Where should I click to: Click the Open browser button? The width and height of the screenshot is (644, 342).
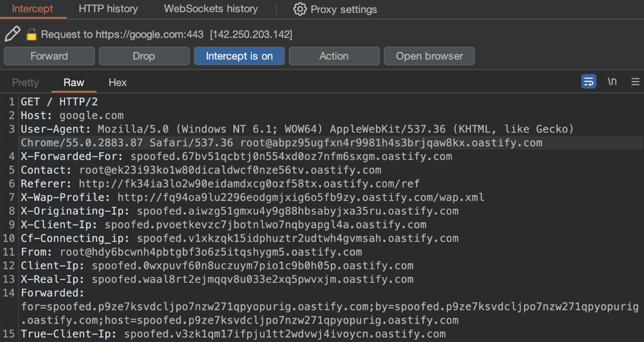pyautogui.click(x=429, y=56)
